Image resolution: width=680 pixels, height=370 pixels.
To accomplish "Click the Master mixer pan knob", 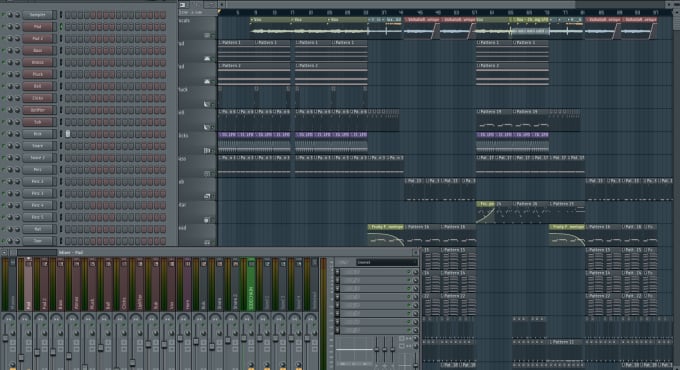I will tap(8, 318).
